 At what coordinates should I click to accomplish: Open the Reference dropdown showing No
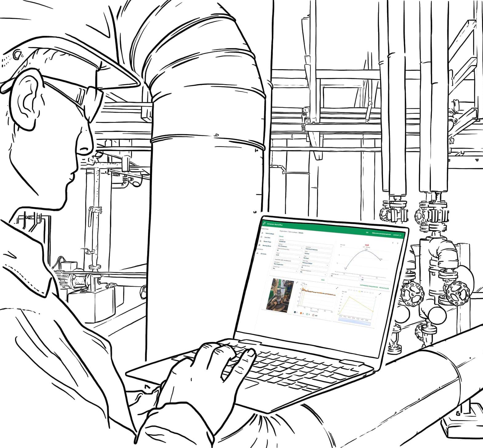(x=313, y=273)
